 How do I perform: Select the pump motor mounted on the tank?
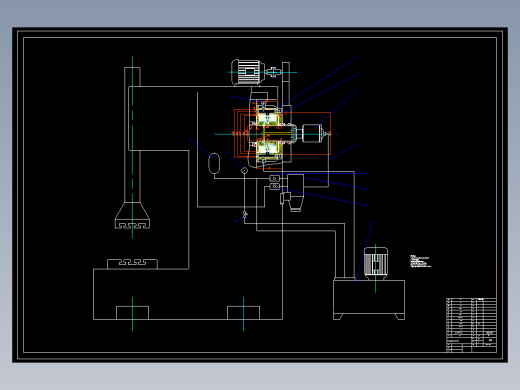376,263
